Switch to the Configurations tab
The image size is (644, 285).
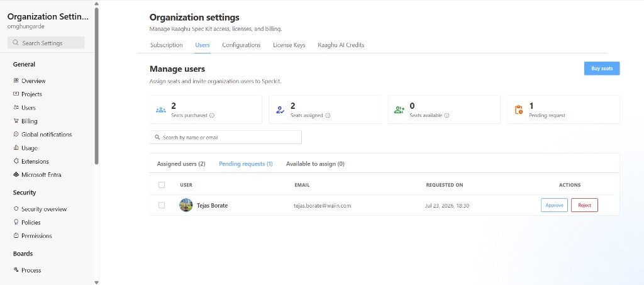(x=241, y=45)
